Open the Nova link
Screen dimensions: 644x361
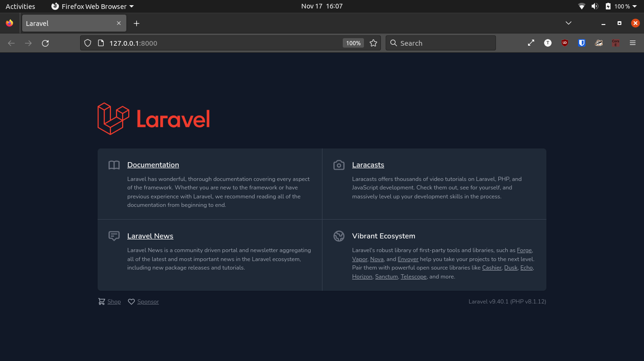click(377, 259)
